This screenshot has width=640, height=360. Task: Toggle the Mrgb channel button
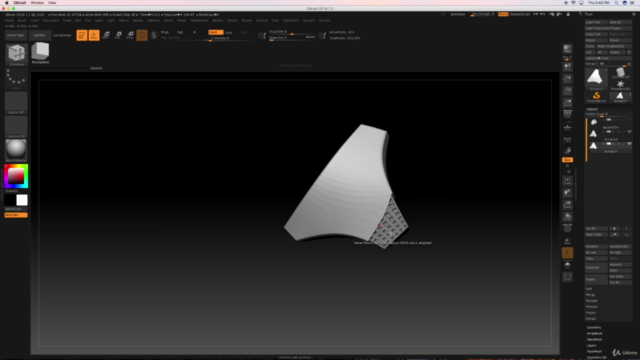click(x=165, y=32)
